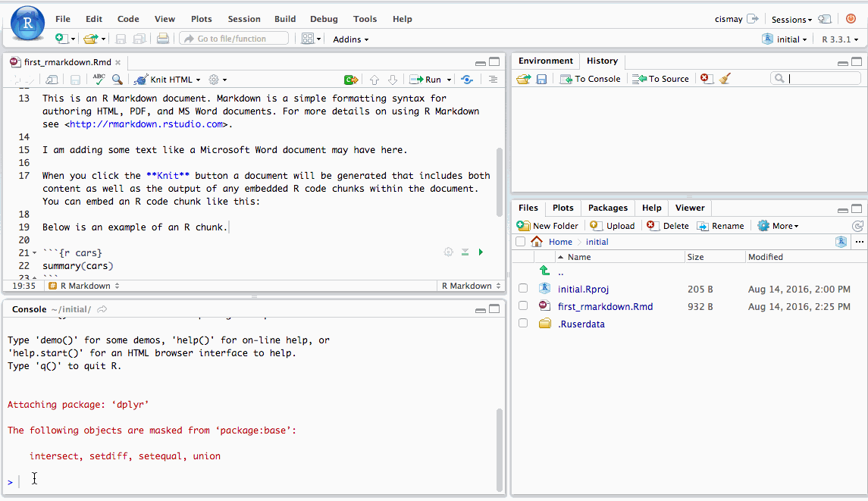Select the first_rmarkdown.Rmd checkbox

522,306
